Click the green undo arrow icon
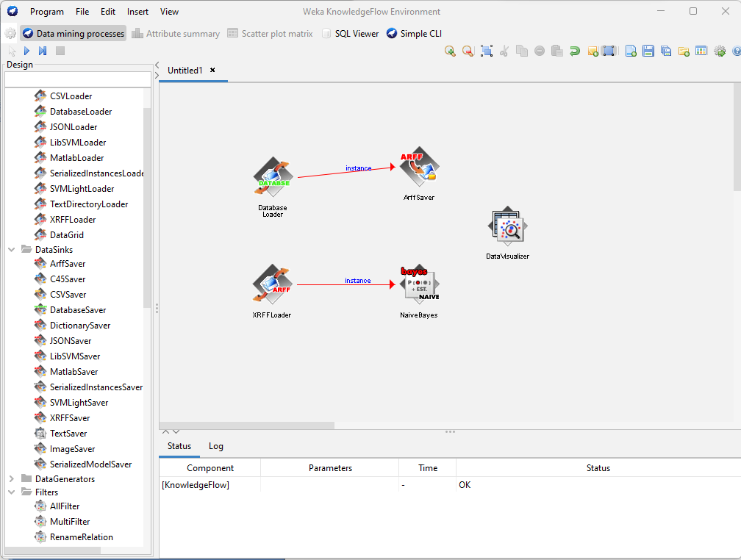 [575, 51]
